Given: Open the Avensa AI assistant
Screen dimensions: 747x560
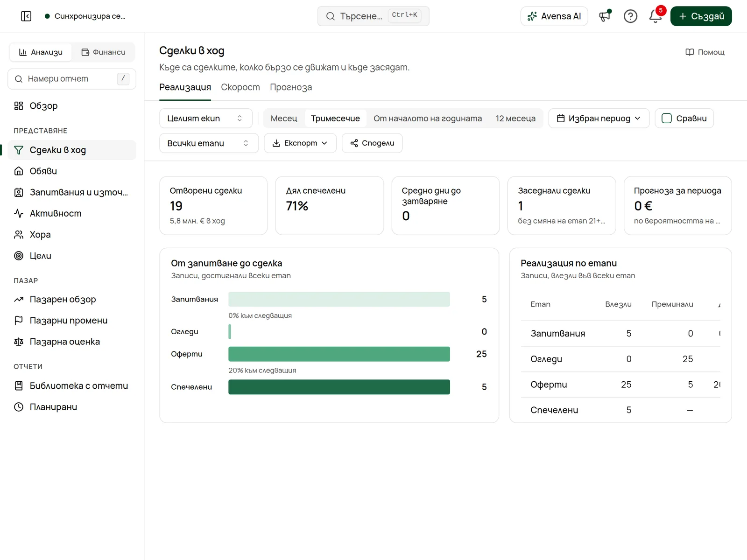Looking at the screenshot, I should [x=554, y=16].
